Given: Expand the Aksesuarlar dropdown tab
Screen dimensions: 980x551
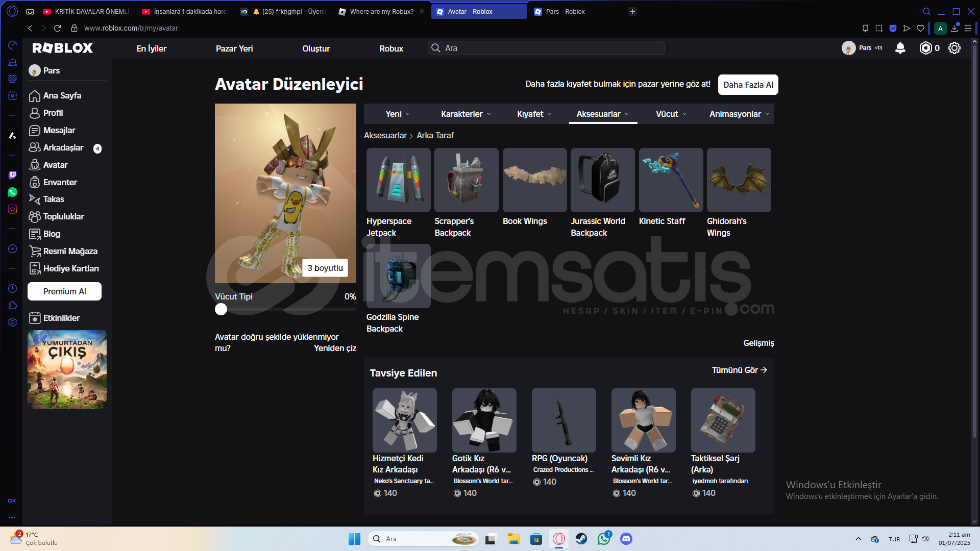Looking at the screenshot, I should (x=603, y=114).
